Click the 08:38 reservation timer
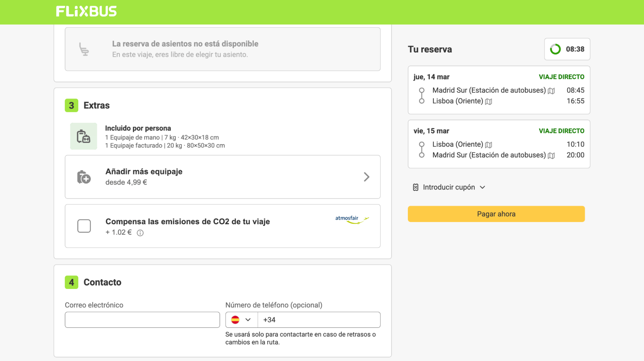 tap(567, 49)
